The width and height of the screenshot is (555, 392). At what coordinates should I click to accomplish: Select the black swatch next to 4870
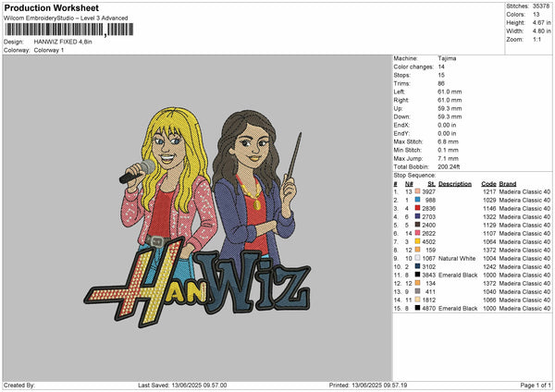417,308
